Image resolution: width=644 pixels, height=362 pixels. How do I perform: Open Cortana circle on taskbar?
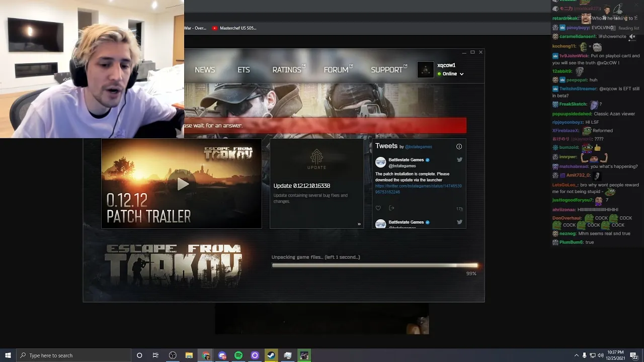tap(139, 355)
